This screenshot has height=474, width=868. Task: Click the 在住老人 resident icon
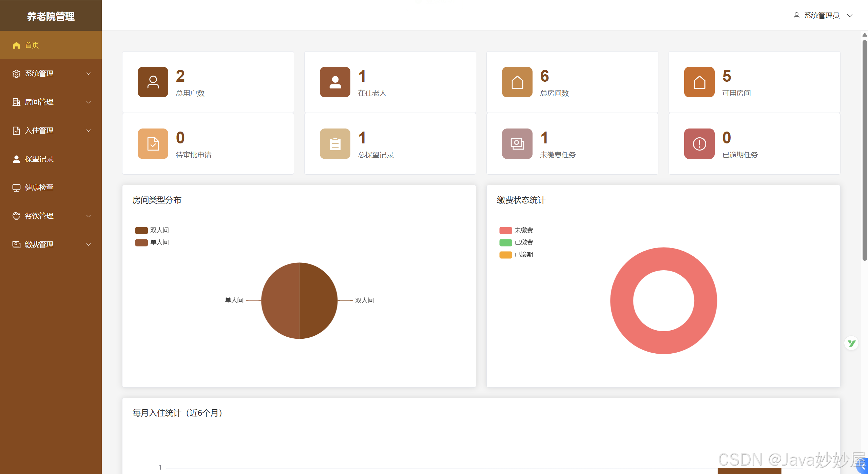point(335,82)
